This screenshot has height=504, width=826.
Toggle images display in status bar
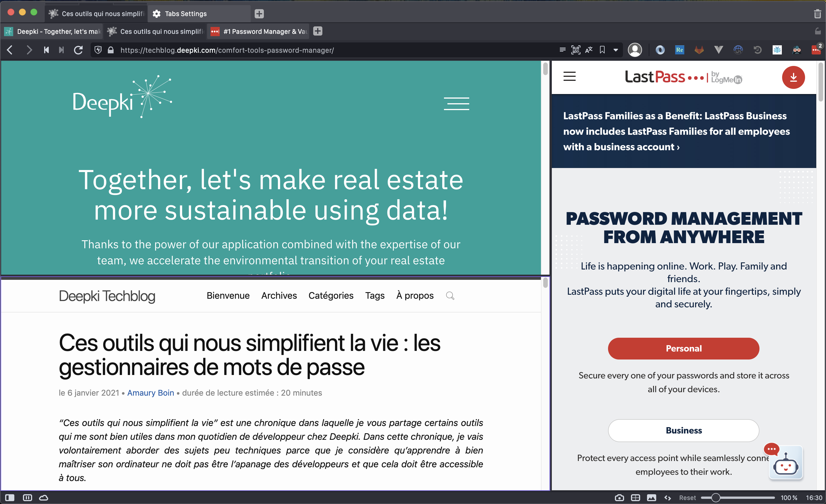(651, 498)
